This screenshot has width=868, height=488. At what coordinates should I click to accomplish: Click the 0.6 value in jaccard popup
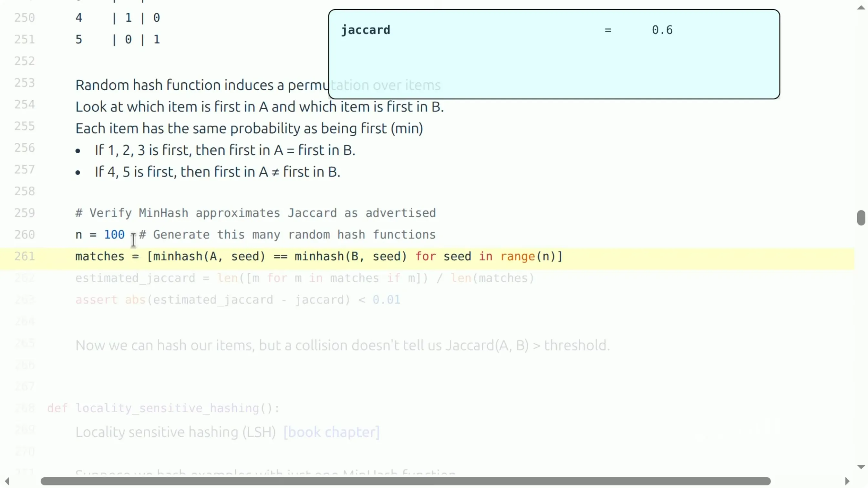(x=662, y=30)
